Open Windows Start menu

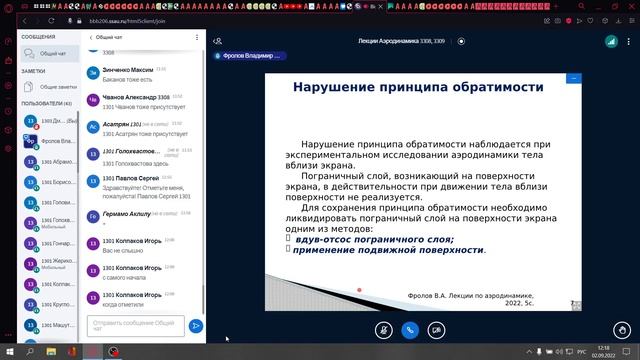(x=10, y=351)
